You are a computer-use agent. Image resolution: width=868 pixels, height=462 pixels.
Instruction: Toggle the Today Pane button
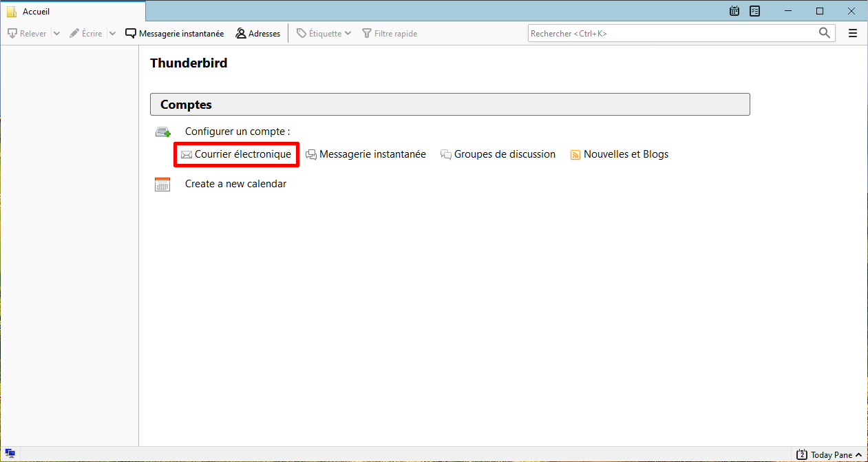[829, 454]
